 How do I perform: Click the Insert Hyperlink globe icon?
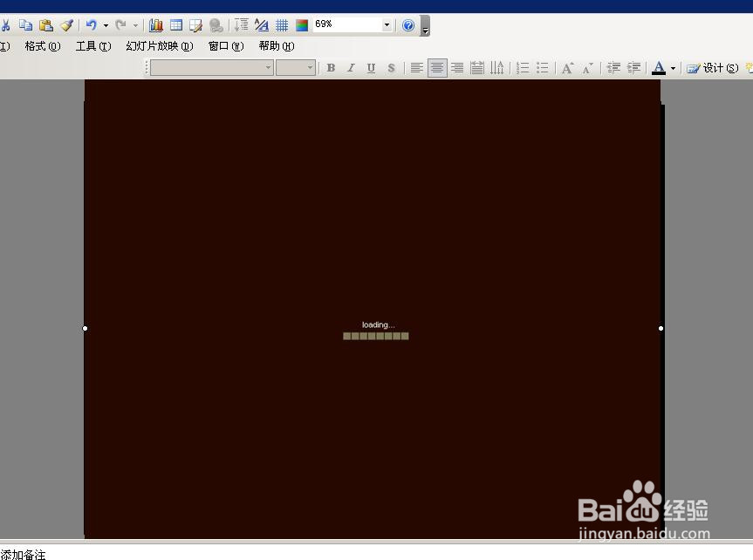click(216, 25)
